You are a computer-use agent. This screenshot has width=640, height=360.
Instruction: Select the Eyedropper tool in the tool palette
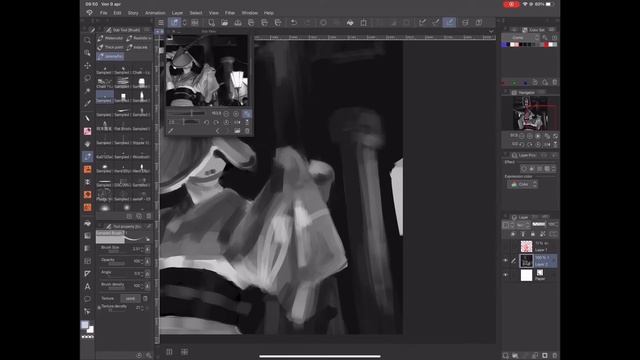(x=87, y=103)
